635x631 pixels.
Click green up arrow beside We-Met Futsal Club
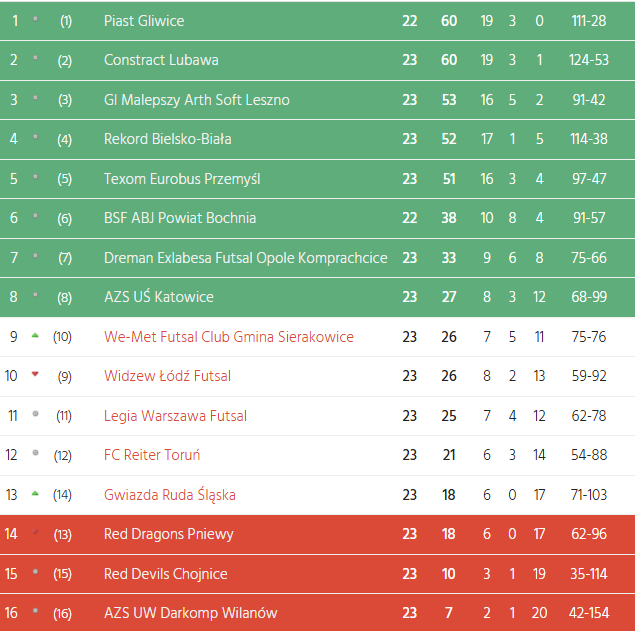(x=35, y=336)
